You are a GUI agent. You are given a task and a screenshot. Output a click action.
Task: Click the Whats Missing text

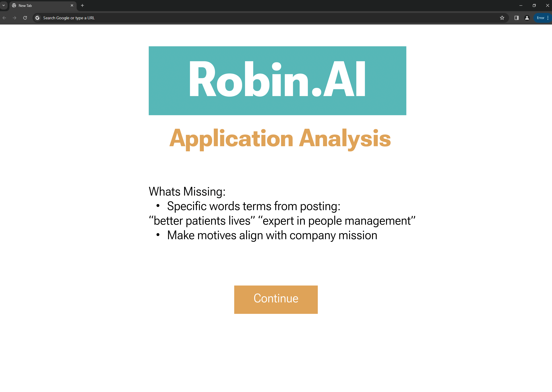[x=187, y=192]
